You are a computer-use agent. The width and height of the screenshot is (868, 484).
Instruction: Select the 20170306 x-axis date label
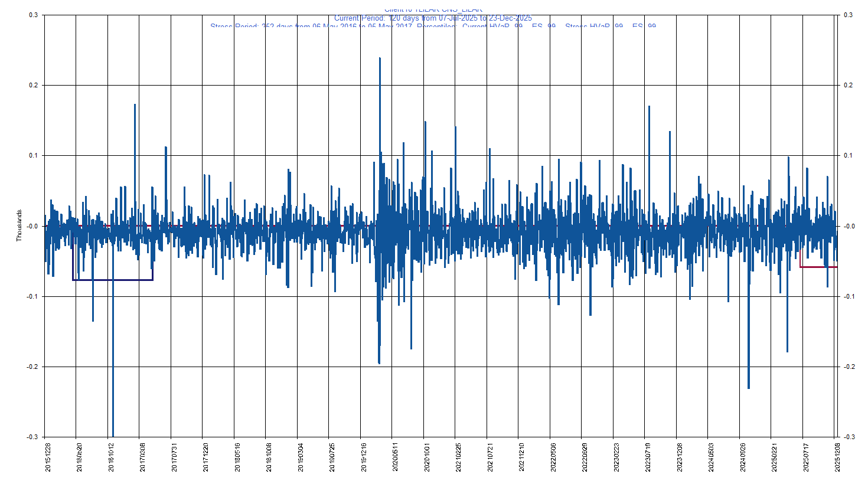[142, 457]
